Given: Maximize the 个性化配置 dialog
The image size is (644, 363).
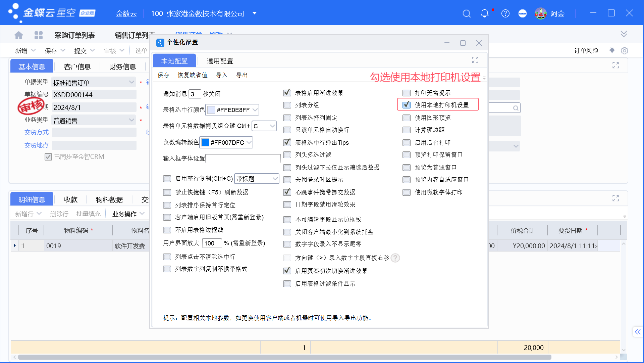Looking at the screenshot, I should click(x=463, y=43).
